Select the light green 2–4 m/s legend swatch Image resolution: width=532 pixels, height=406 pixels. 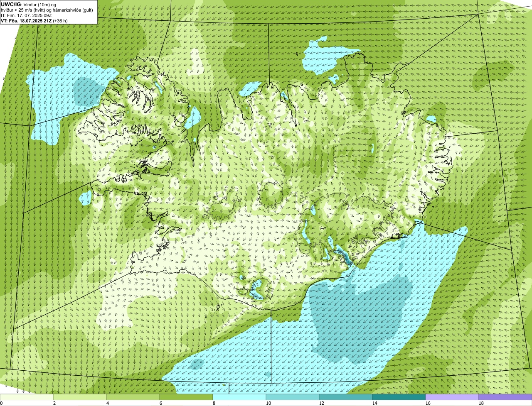(x=80, y=397)
